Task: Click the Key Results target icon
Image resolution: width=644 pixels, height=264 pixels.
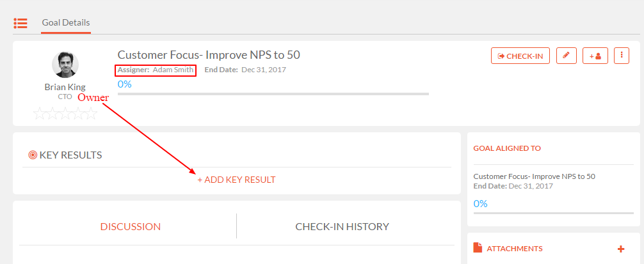Action: tap(33, 155)
